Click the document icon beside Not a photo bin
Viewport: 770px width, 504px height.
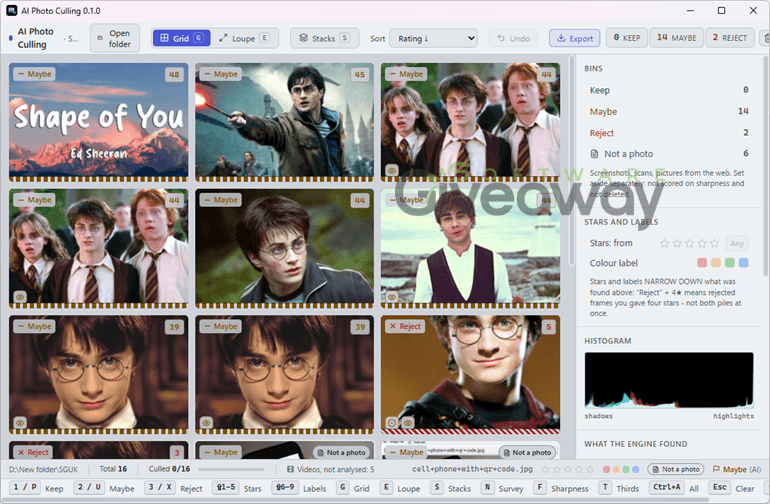[x=594, y=154]
